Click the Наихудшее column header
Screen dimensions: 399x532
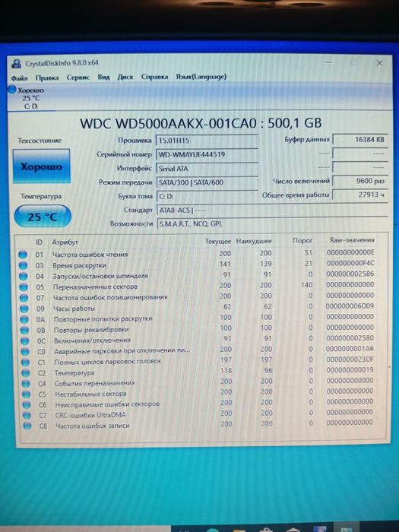[x=254, y=241]
